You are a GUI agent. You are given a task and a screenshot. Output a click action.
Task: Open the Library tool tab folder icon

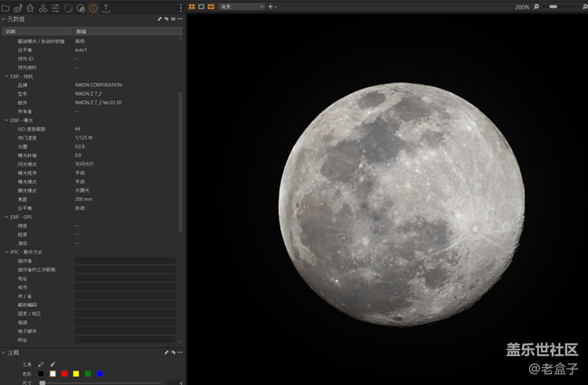6,7
